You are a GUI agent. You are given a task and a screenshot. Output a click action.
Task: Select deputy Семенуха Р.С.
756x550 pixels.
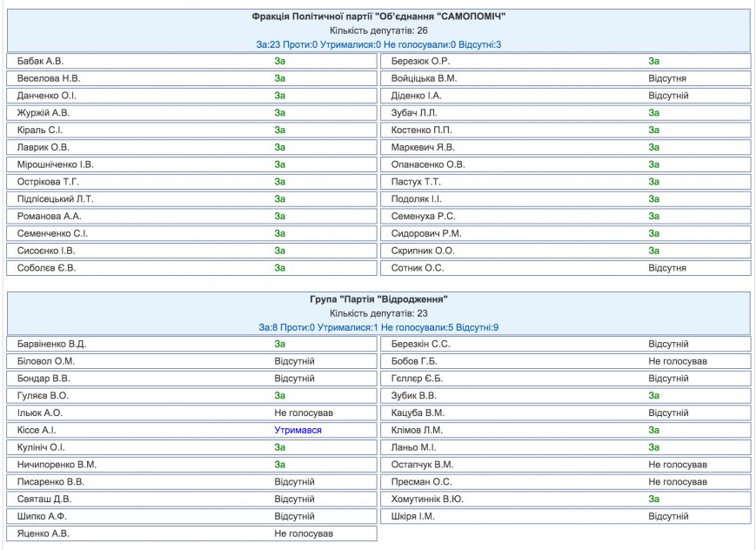(x=424, y=216)
